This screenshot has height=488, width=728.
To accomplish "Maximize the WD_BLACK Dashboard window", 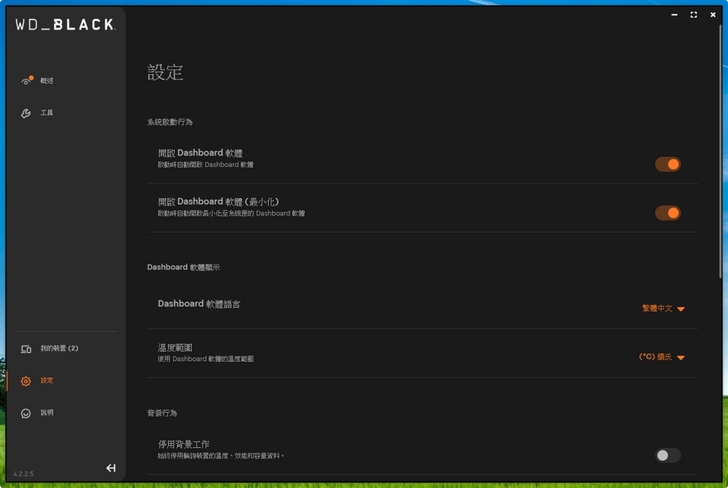I will coord(694,15).
